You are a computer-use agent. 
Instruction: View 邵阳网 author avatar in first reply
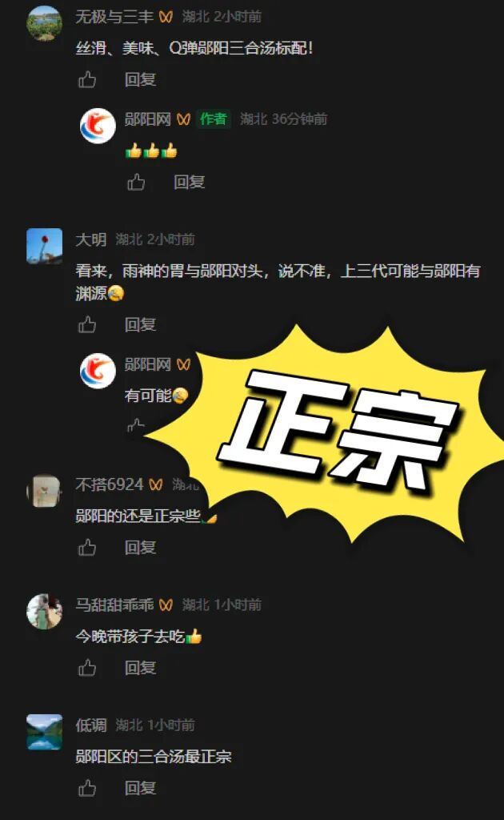pyautogui.click(x=98, y=126)
